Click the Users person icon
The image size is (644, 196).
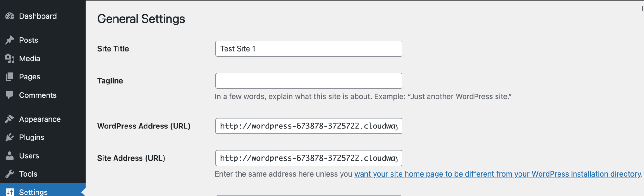click(x=10, y=156)
